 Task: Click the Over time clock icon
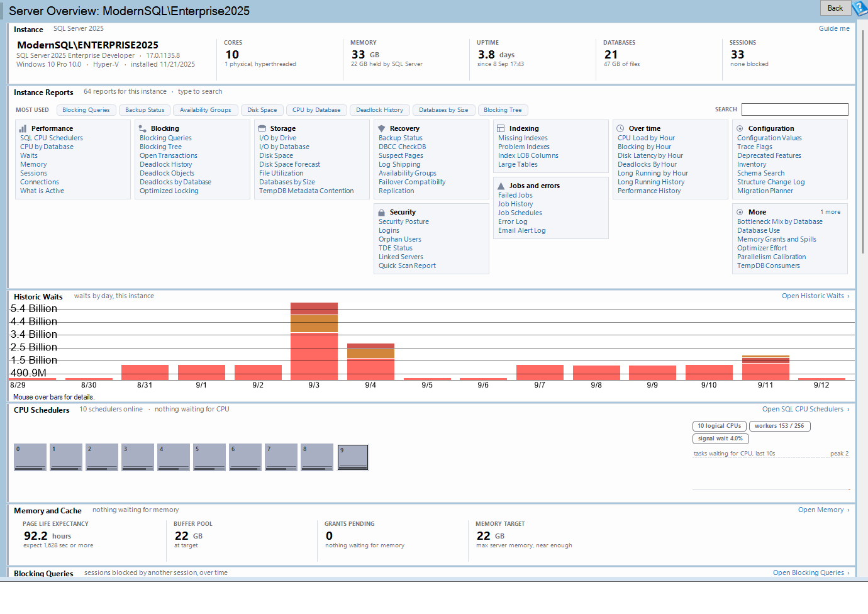[x=620, y=128]
